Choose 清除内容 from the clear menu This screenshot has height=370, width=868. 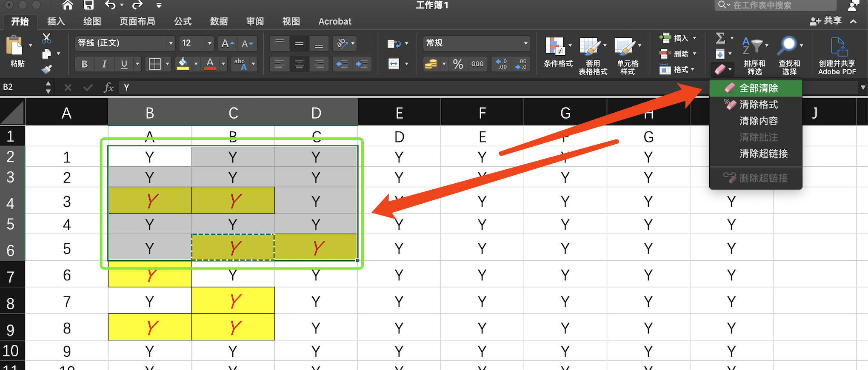[756, 121]
